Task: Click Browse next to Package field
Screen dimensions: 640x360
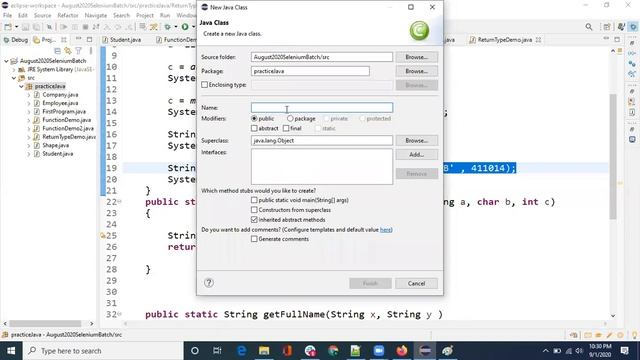Action: 416,71
